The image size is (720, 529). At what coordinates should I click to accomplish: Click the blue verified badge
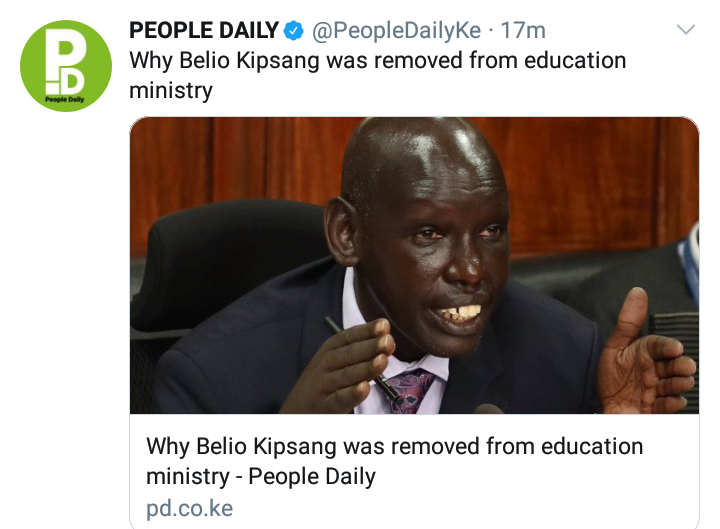coord(293,31)
